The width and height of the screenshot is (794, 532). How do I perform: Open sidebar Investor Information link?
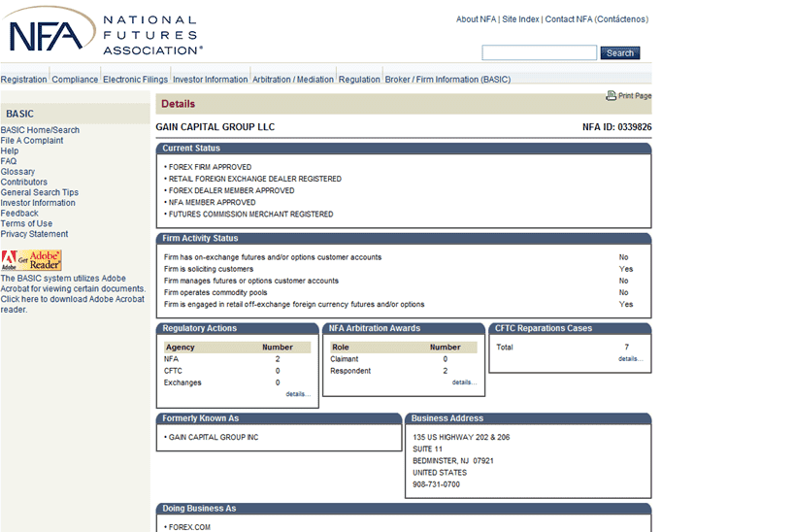pyautogui.click(x=38, y=203)
